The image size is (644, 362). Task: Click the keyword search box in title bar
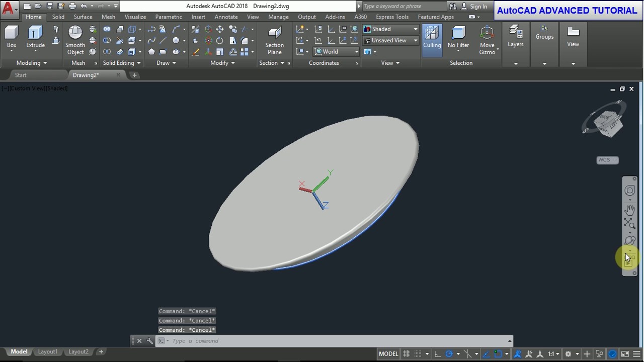[404, 7]
